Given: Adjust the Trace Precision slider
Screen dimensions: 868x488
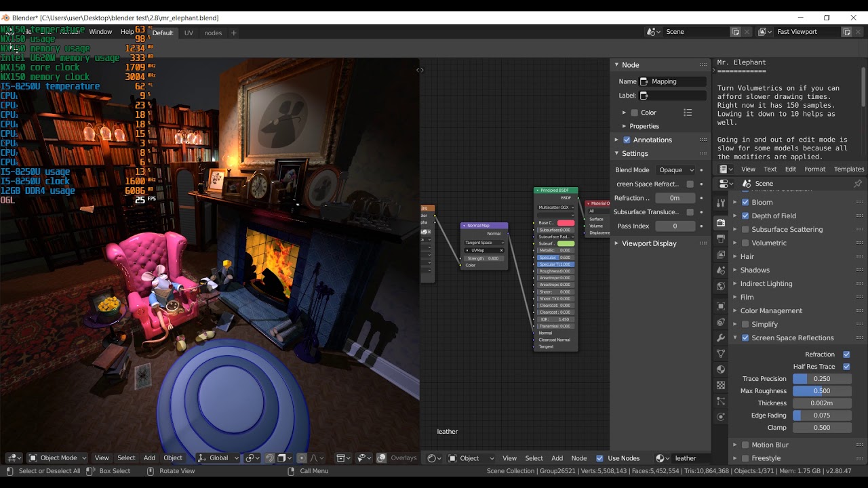Looking at the screenshot, I should (821, 379).
